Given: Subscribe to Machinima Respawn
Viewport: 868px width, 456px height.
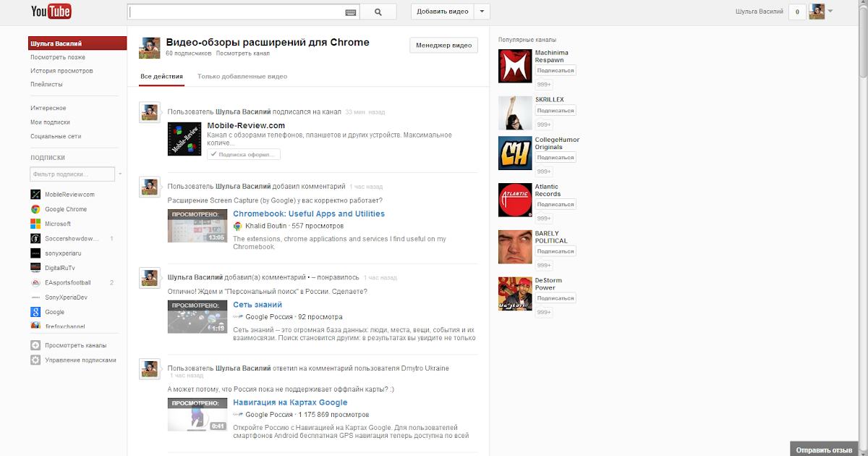Looking at the screenshot, I should [556, 70].
